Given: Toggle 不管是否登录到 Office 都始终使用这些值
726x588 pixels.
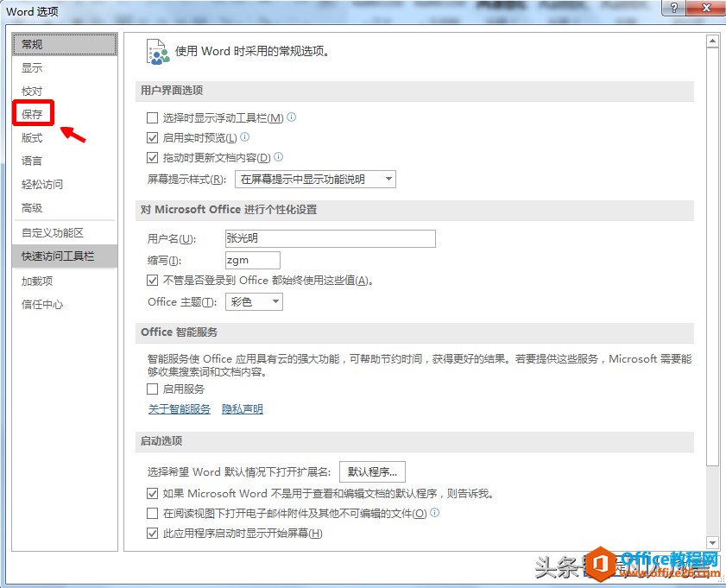Looking at the screenshot, I should [x=152, y=280].
